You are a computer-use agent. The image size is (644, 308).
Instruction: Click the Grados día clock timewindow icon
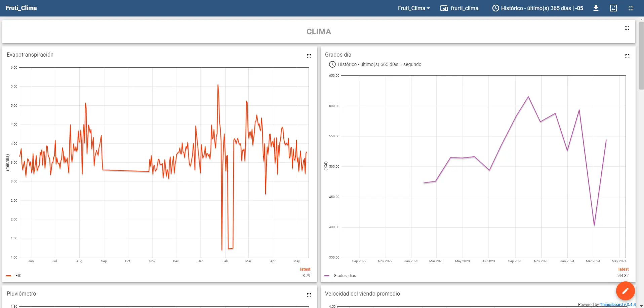332,64
